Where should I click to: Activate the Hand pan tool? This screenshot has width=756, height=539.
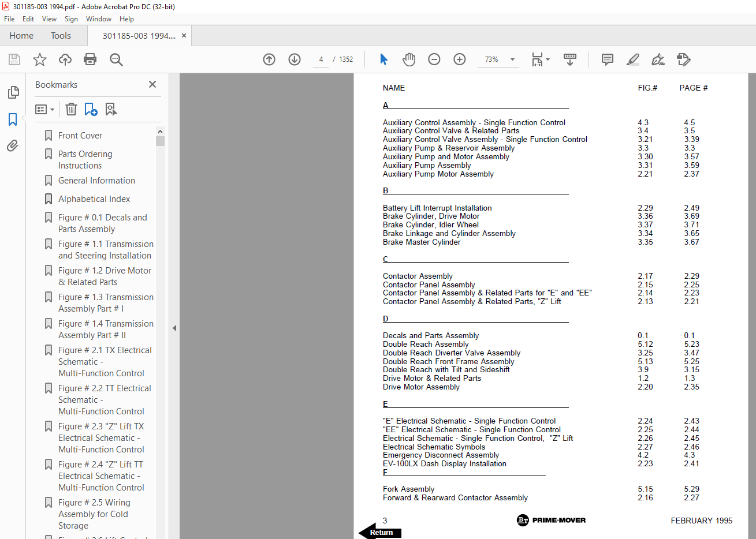[x=409, y=59]
